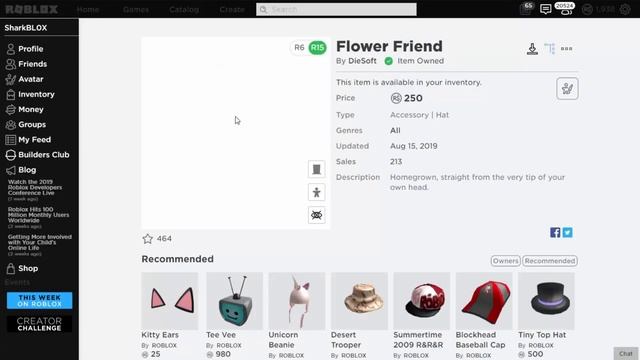This screenshot has width=640, height=360.
Task: Open the Desert Trooper thumbnail
Action: (x=359, y=301)
